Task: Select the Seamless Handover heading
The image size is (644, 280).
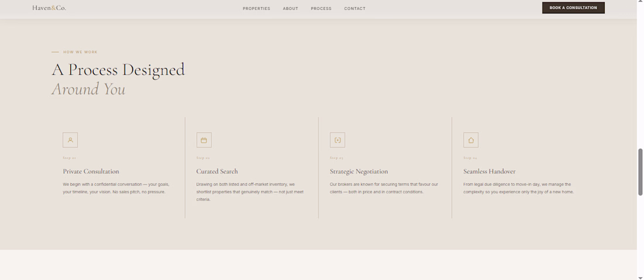Action: [489, 172]
